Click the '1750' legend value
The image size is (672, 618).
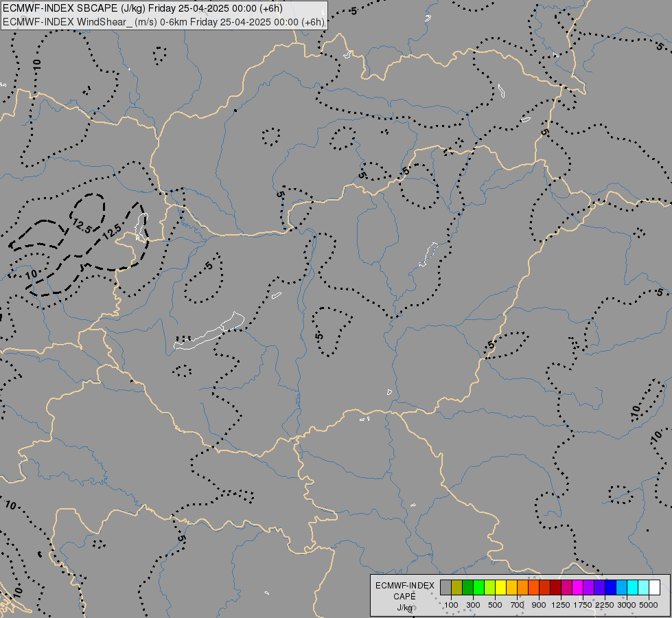click(x=583, y=605)
